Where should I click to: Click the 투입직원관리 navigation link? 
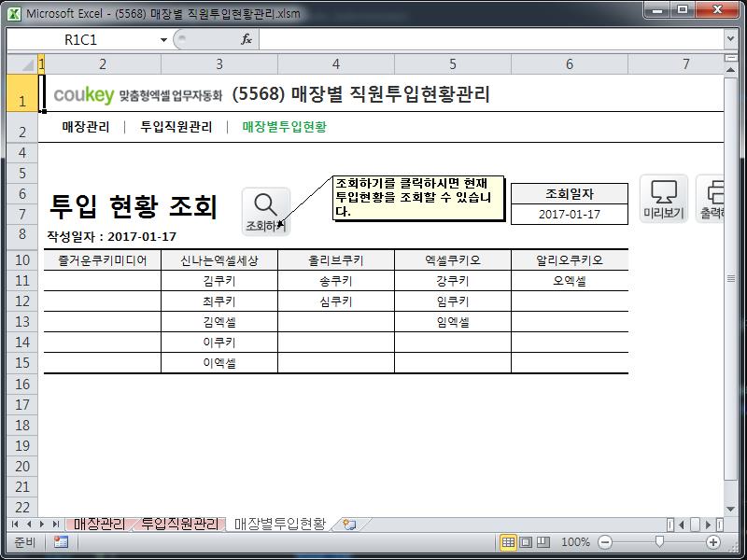point(176,127)
